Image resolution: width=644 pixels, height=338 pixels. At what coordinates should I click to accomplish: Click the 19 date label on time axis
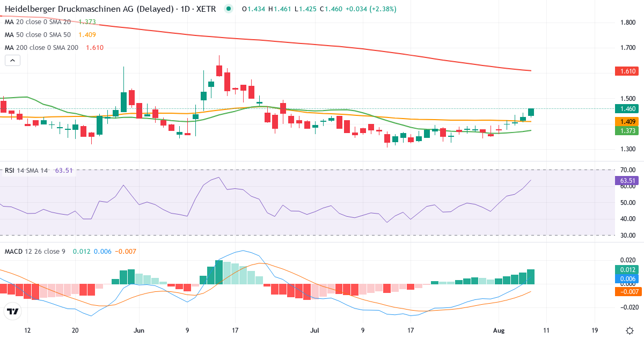tap(596, 330)
